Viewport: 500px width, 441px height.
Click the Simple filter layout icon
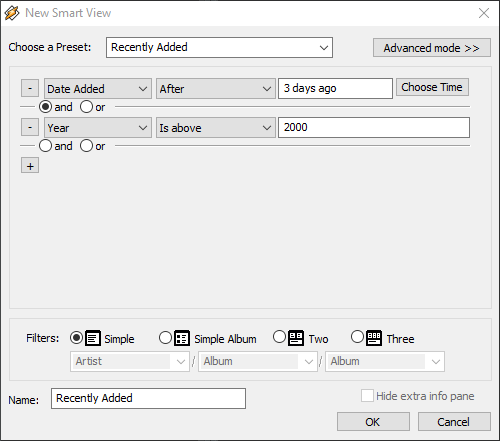pos(93,338)
